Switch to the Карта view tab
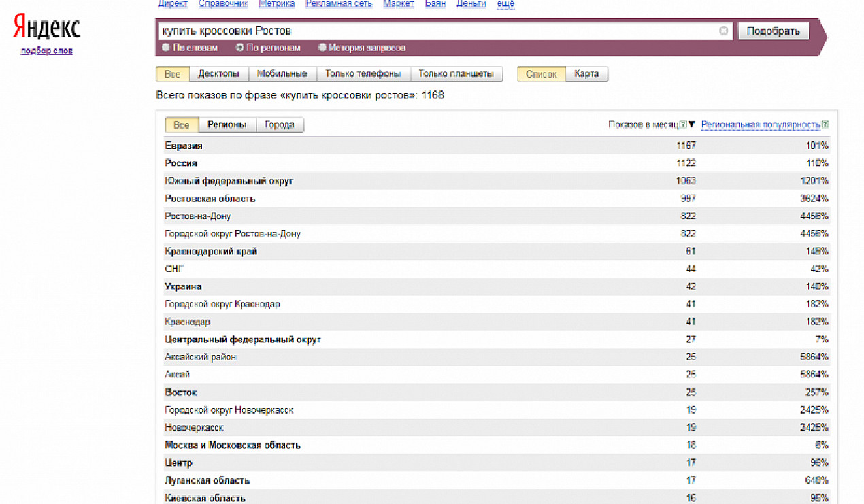This screenshot has height=504, width=864. (x=586, y=74)
